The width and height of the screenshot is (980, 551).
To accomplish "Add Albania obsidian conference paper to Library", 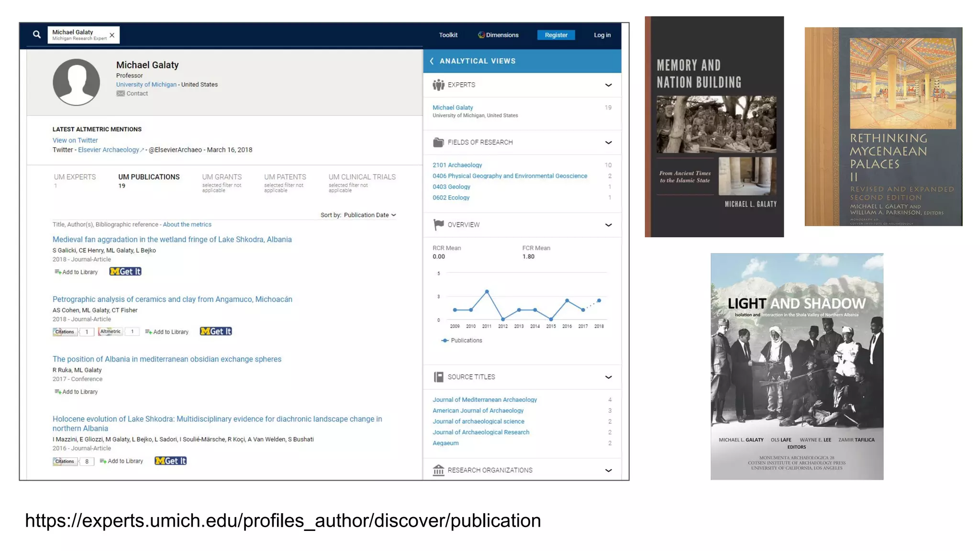I will pyautogui.click(x=76, y=392).
